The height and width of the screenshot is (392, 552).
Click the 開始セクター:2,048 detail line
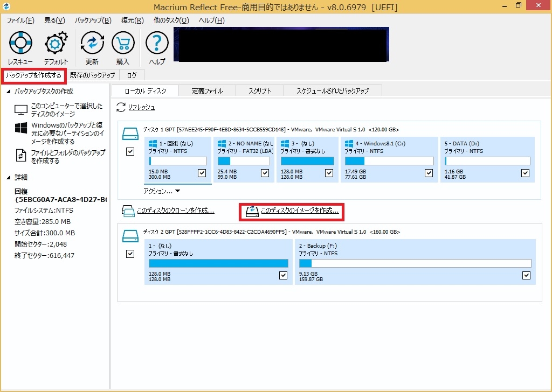pos(40,244)
